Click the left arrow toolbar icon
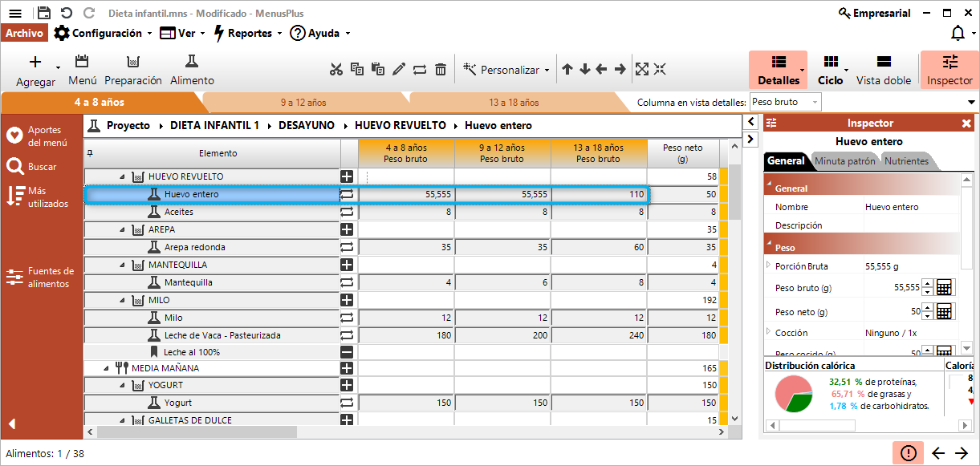 click(x=602, y=69)
